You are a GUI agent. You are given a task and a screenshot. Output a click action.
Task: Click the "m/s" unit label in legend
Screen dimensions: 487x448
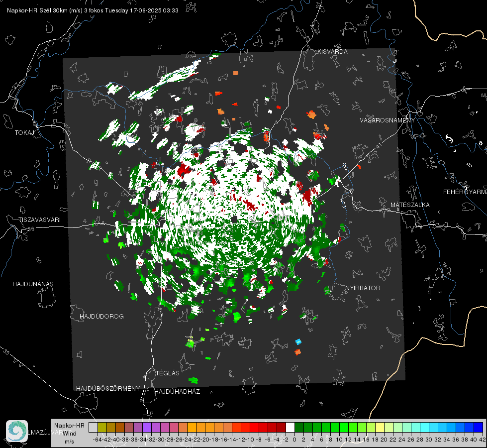(69, 442)
